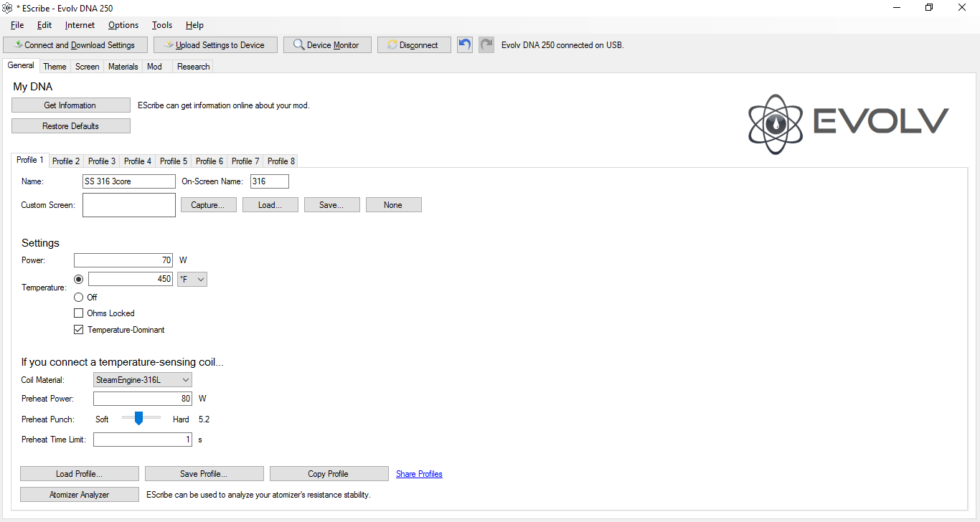
Task: Open the Share Profiles link
Action: [419, 474]
